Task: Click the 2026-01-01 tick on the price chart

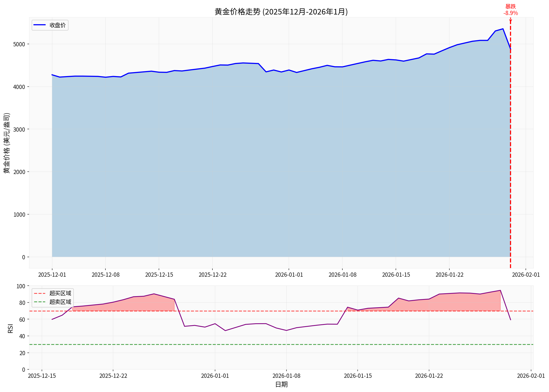Action: [x=289, y=275]
